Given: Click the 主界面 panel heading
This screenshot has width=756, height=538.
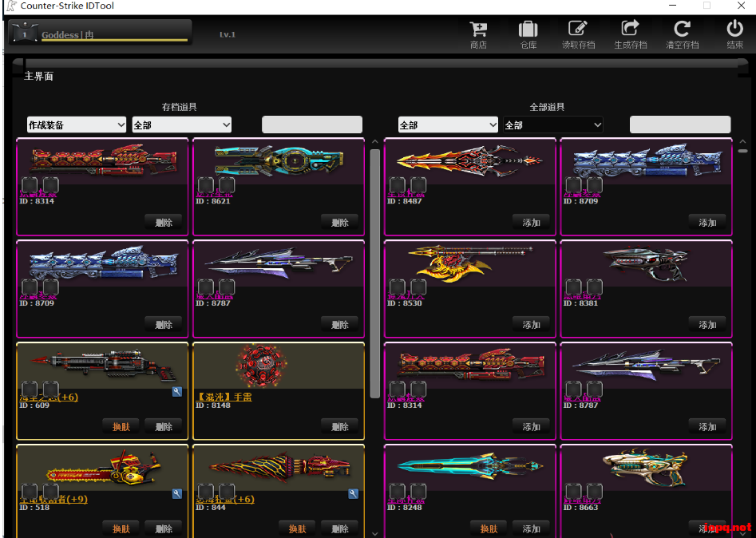Looking at the screenshot, I should (38, 76).
